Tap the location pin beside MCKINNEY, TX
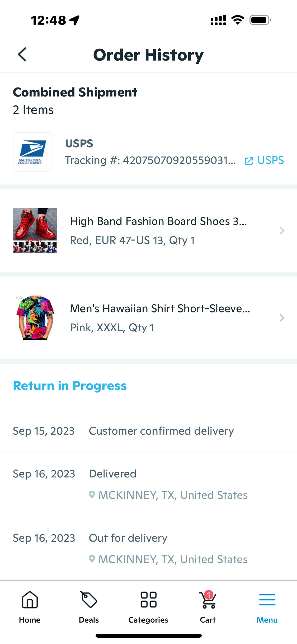The height and width of the screenshot is (644, 297). click(x=92, y=495)
